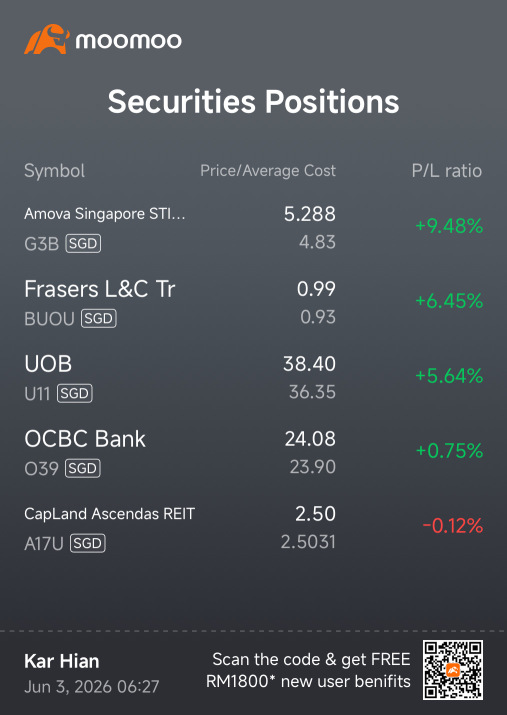Click the SGD badge next to A17U
The width and height of the screenshot is (507, 715).
pos(88,543)
